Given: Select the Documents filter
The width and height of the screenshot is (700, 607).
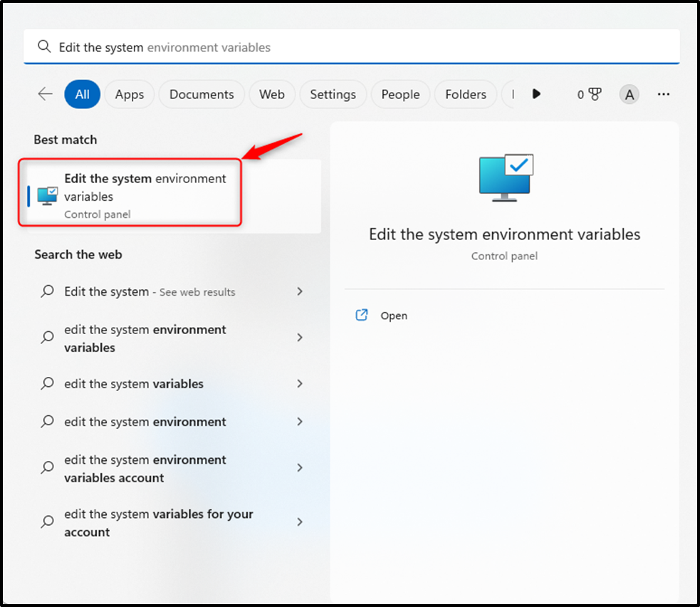Looking at the screenshot, I should (201, 93).
